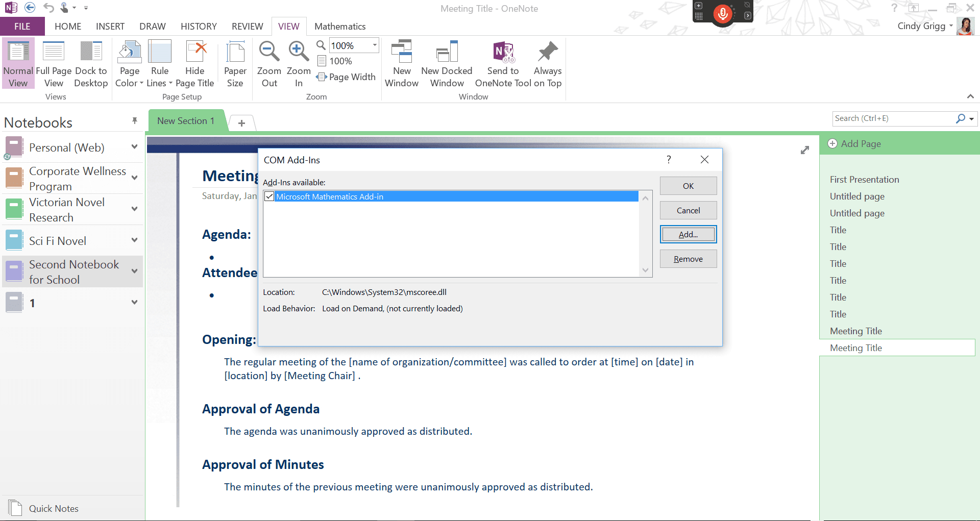Click touch/mouse mode icon
Viewport: 980px width, 521px height.
tap(65, 8)
